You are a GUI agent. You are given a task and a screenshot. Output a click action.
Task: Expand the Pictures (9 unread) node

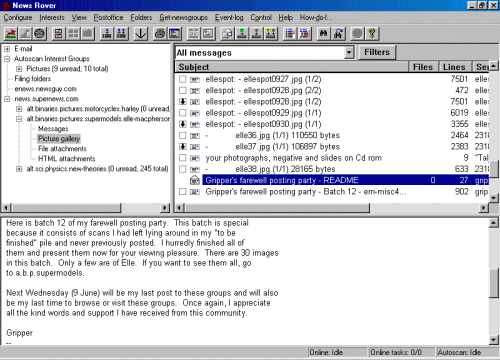pos(19,69)
